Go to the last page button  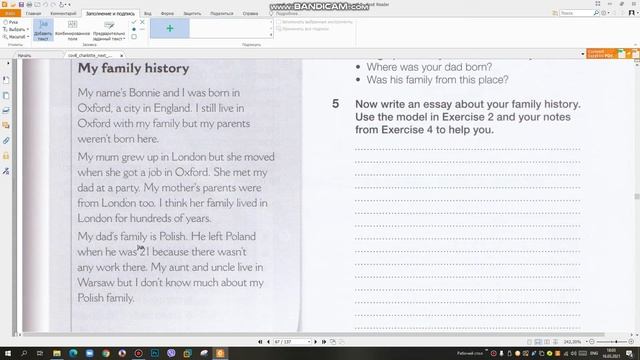[324, 342]
